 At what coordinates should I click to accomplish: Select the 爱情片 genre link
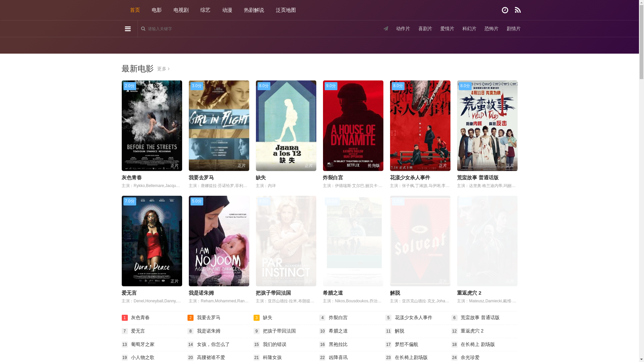pyautogui.click(x=447, y=29)
